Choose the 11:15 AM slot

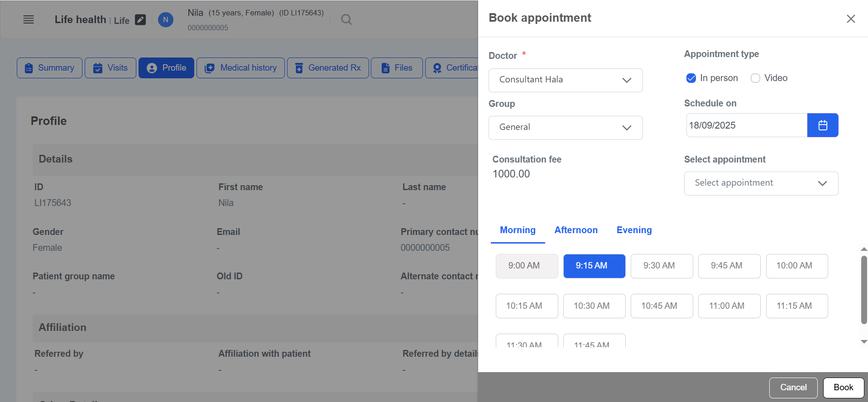click(x=797, y=306)
